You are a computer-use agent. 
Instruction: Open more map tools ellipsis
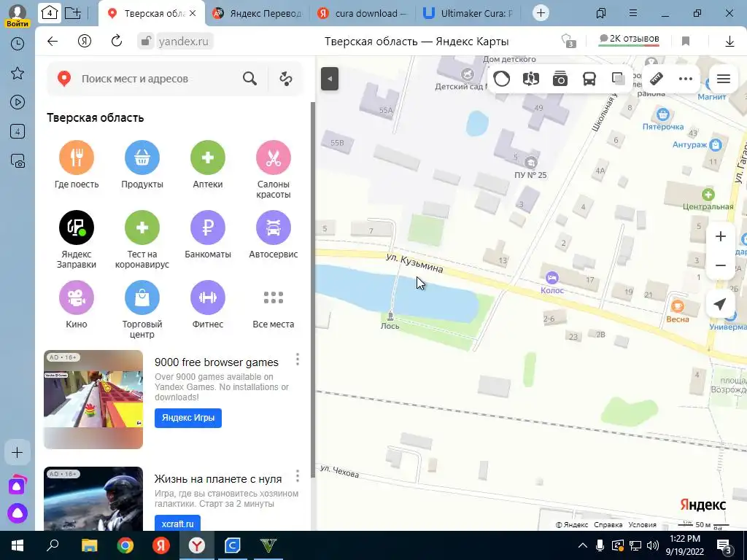tap(686, 79)
